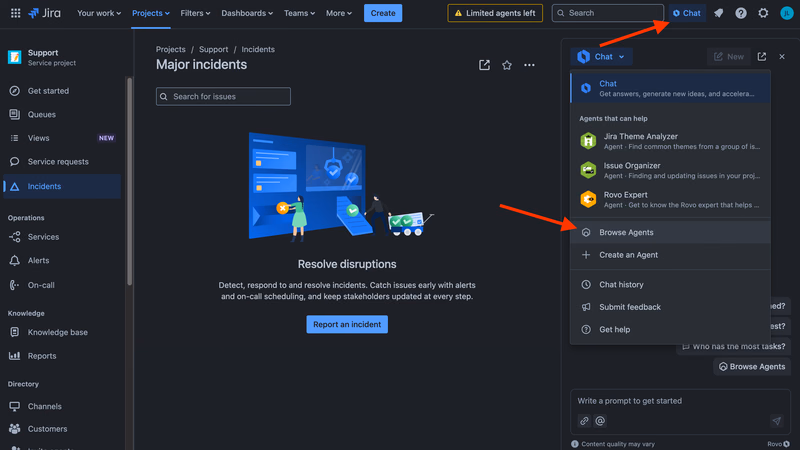800x450 pixels.
Task: Open Service requests in sidebar
Action: click(x=62, y=162)
